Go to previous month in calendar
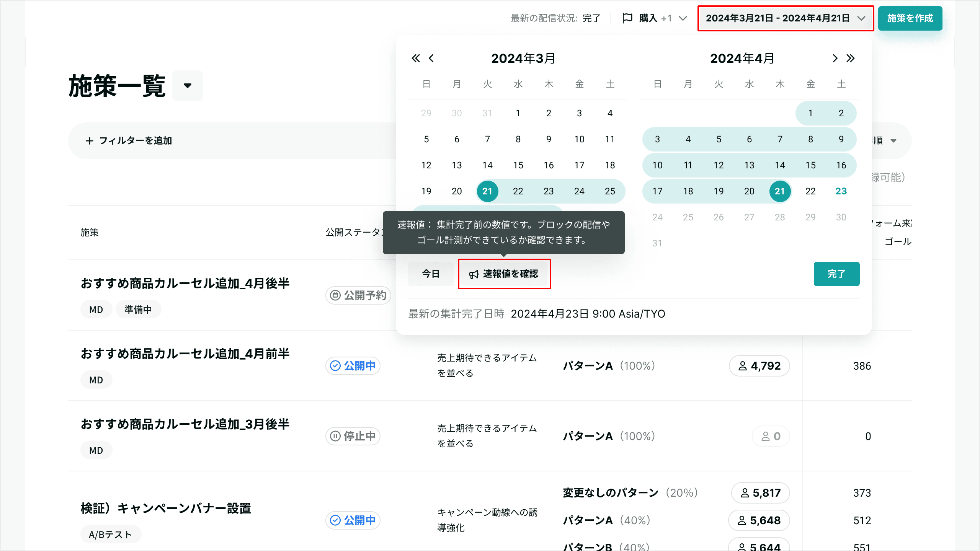 (431, 58)
